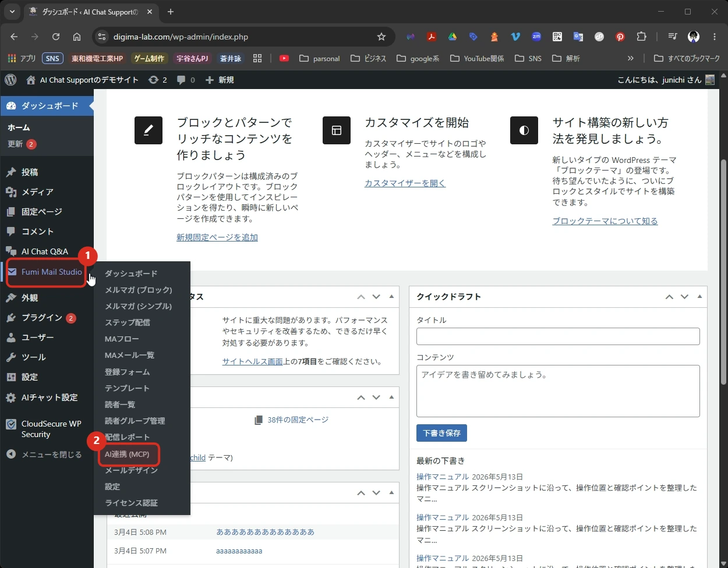This screenshot has height=568, width=728.
Task: Open the すべてのブックマーク folder
Action: 687,58
